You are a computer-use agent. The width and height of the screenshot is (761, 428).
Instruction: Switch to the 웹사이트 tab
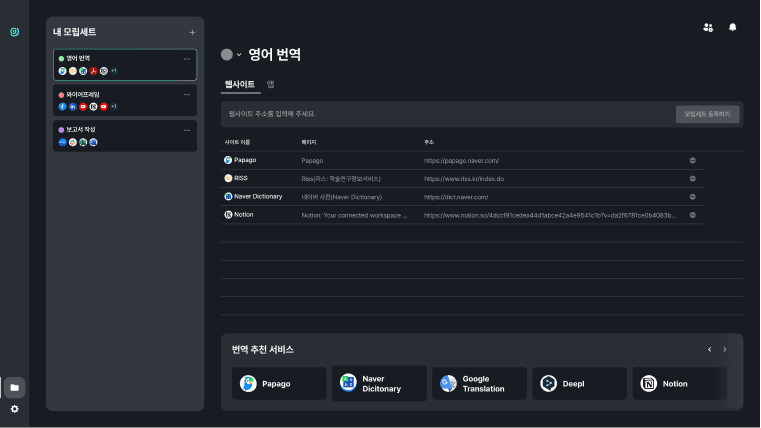[240, 84]
